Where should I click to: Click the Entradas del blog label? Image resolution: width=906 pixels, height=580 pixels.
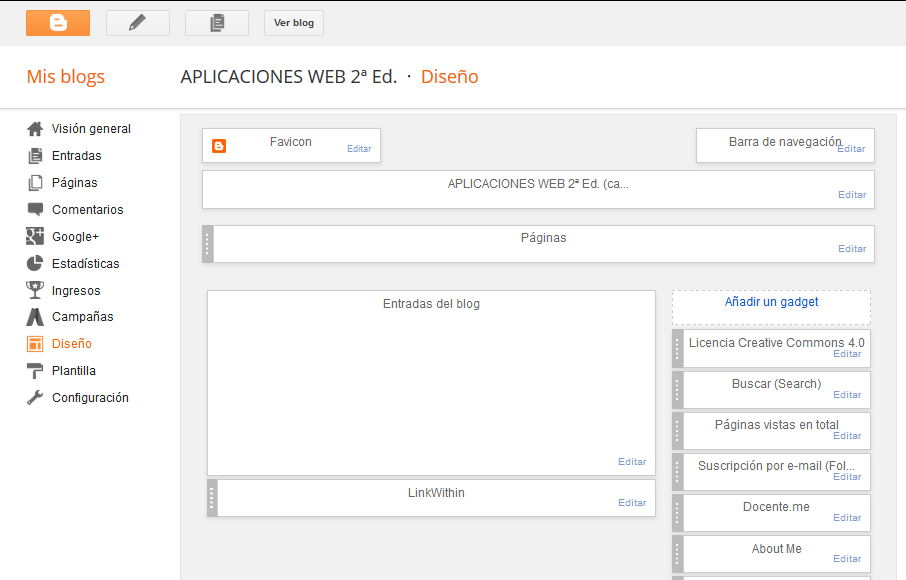click(x=431, y=304)
